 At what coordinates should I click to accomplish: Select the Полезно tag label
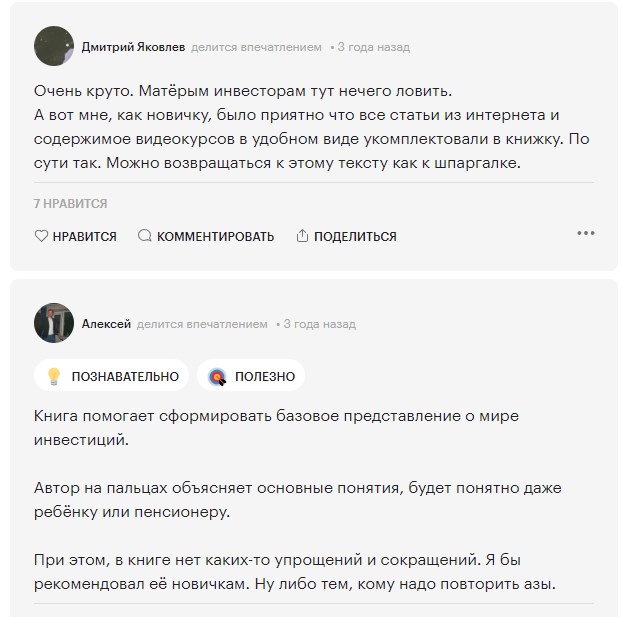pos(265,377)
